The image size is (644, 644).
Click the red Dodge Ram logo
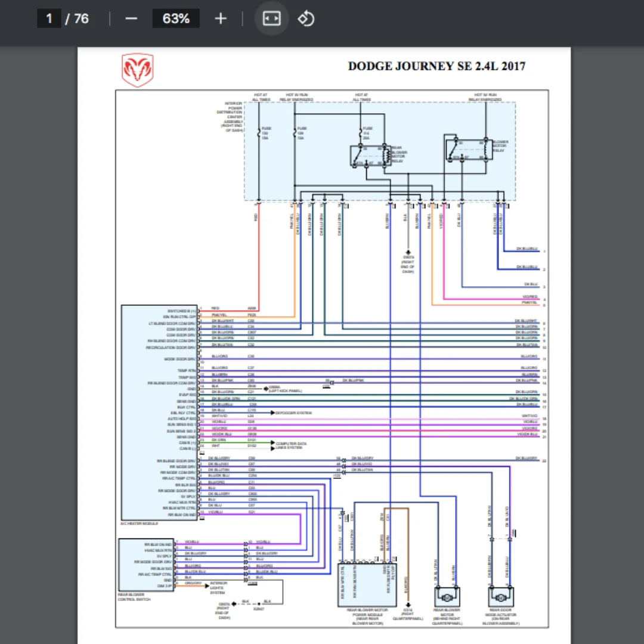point(138,70)
